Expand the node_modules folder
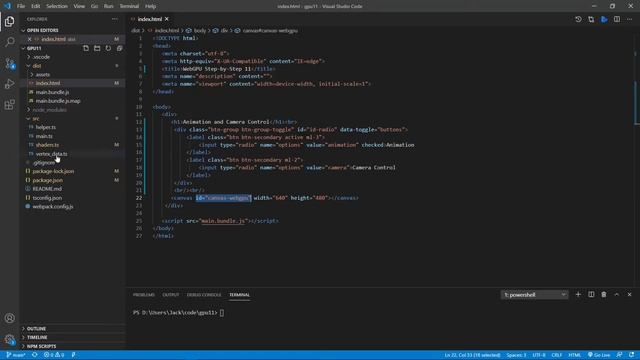 tap(49, 110)
